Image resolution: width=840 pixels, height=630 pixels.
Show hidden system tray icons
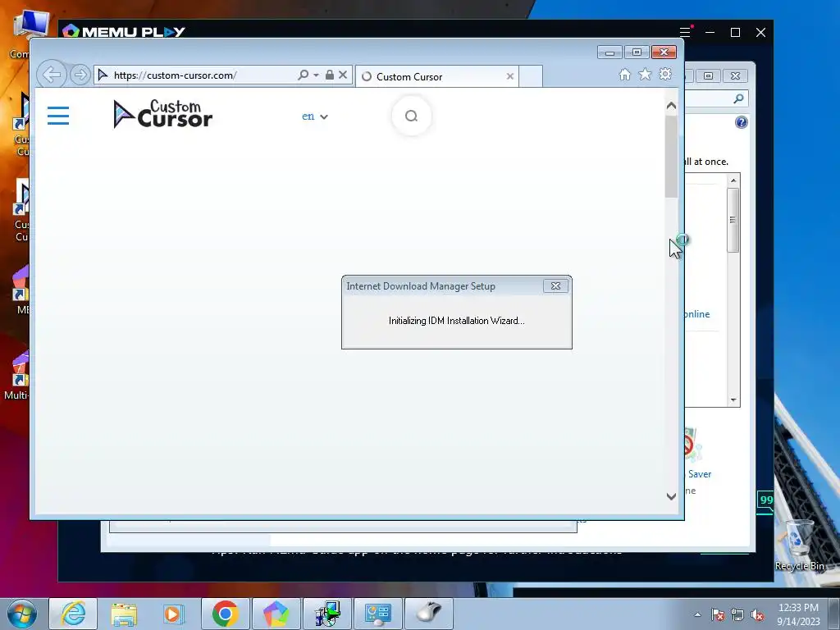[697, 614]
